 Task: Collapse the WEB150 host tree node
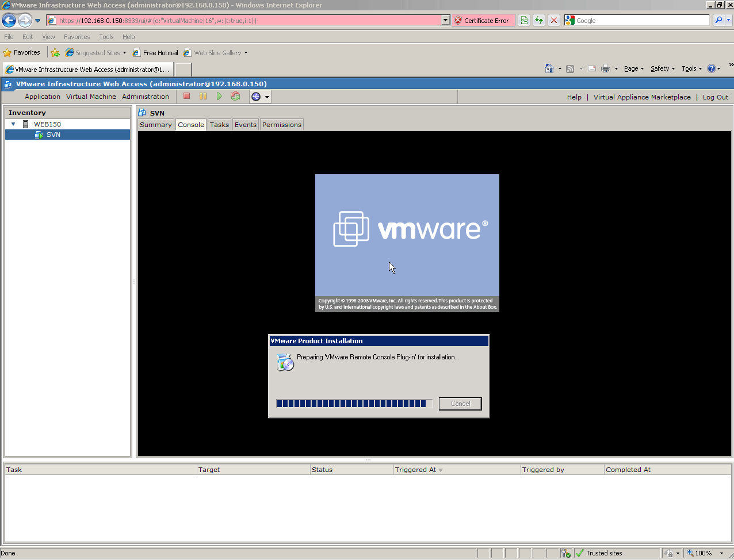tap(13, 124)
